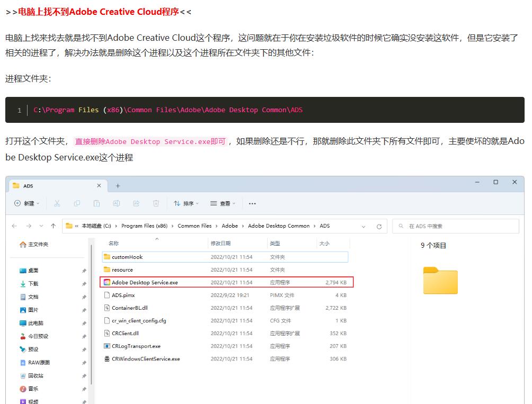
Task: Click the Share icon in toolbar
Action: [136, 203]
